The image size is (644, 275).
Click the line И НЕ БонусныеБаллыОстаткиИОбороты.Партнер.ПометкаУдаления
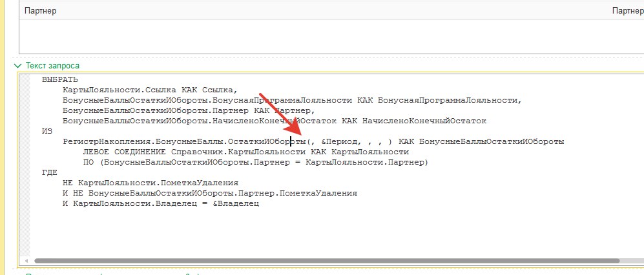pyautogui.click(x=210, y=193)
